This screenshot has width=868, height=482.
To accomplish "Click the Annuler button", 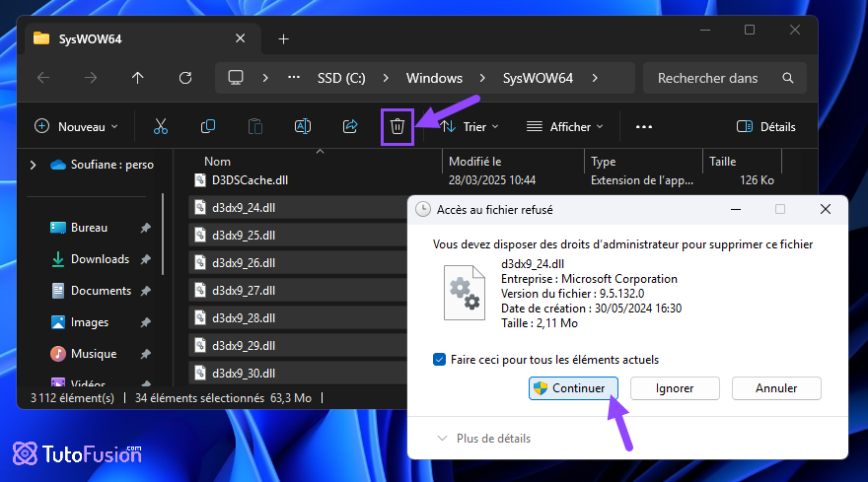I will click(776, 388).
